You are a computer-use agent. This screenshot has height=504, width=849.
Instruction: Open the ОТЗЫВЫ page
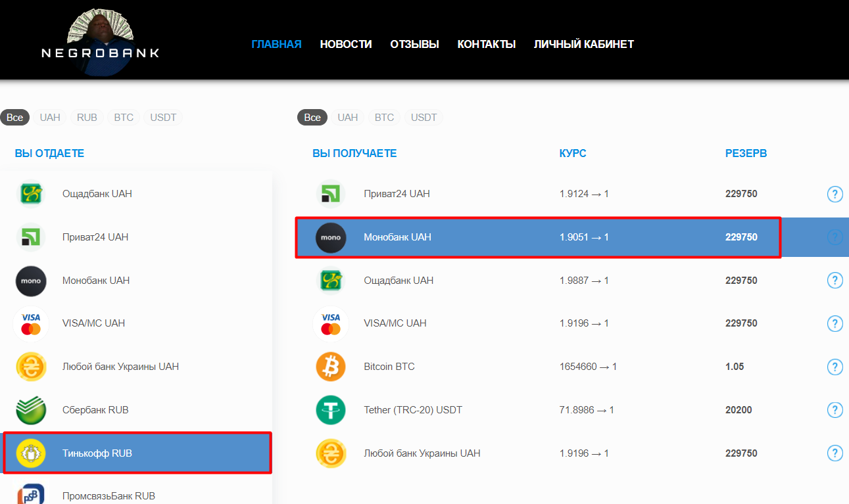click(414, 44)
